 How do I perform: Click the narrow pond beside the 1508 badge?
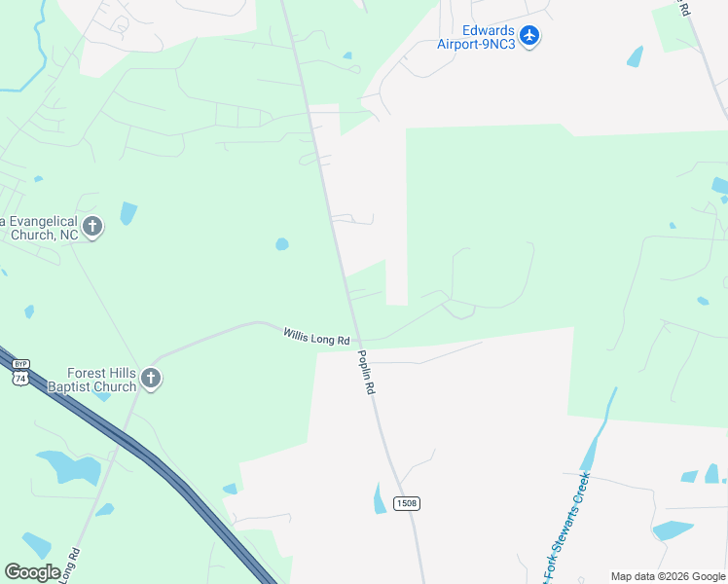point(380,498)
